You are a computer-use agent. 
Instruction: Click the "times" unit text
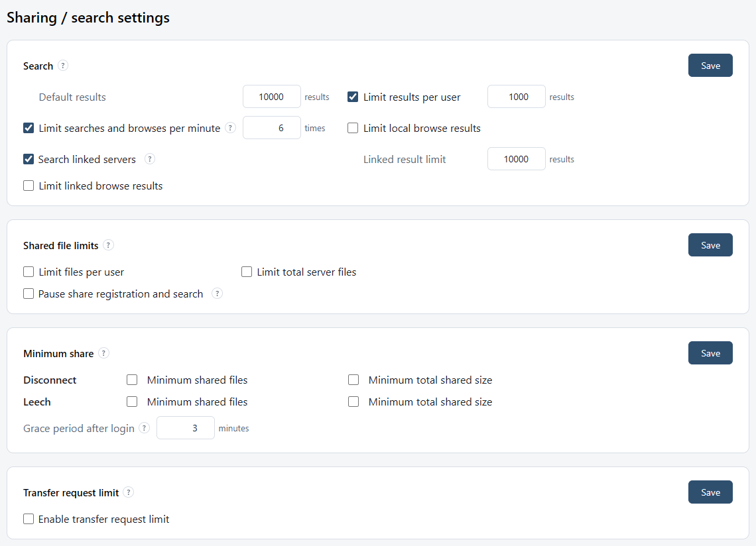tap(315, 128)
